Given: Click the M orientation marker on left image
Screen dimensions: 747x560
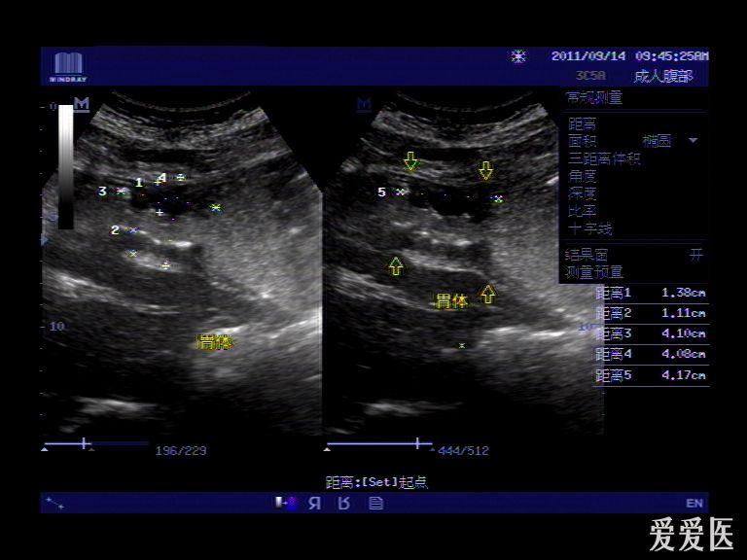Looking at the screenshot, I should coord(82,103).
